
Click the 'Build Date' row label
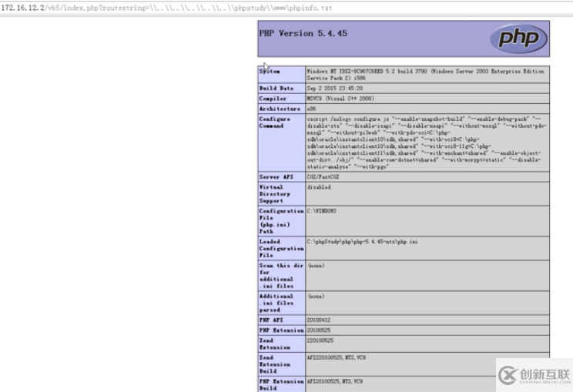coord(276,89)
